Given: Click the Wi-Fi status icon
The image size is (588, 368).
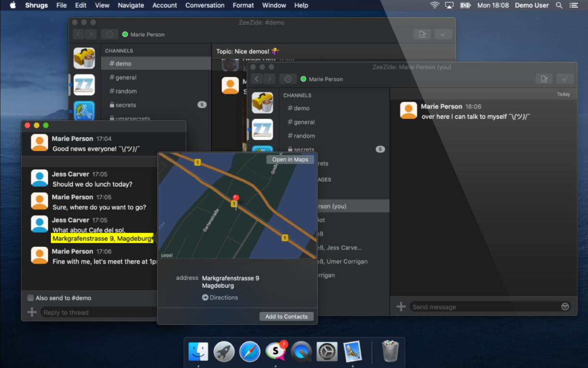Looking at the screenshot, I should pyautogui.click(x=435, y=5).
